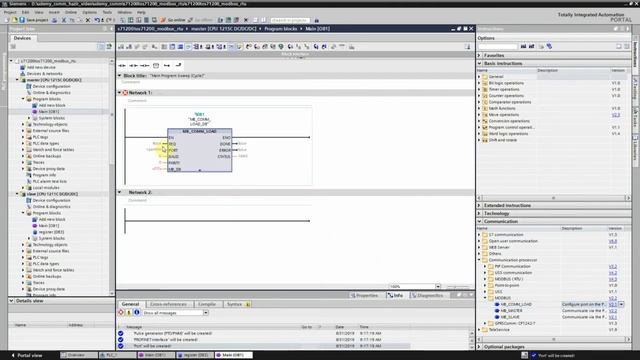Click the MB_COMM_LOAD block in Network 1
The height and width of the screenshot is (360, 640).
click(200, 150)
